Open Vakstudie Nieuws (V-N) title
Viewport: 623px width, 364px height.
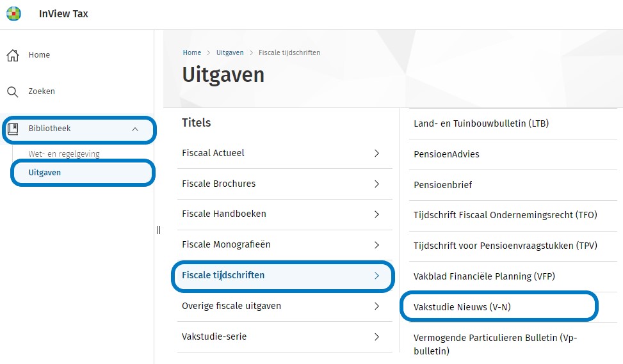pyautogui.click(x=462, y=308)
